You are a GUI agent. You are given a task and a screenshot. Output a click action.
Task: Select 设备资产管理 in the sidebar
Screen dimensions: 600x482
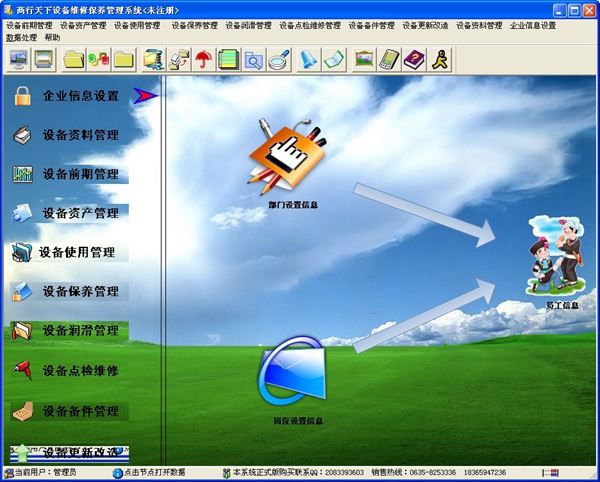coord(81,213)
